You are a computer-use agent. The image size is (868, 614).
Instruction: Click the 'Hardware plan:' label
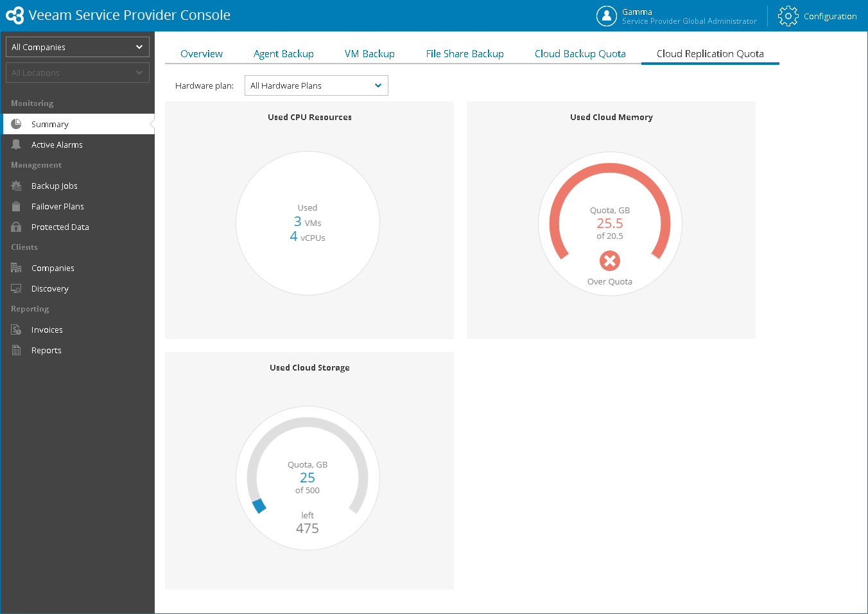pyautogui.click(x=204, y=85)
